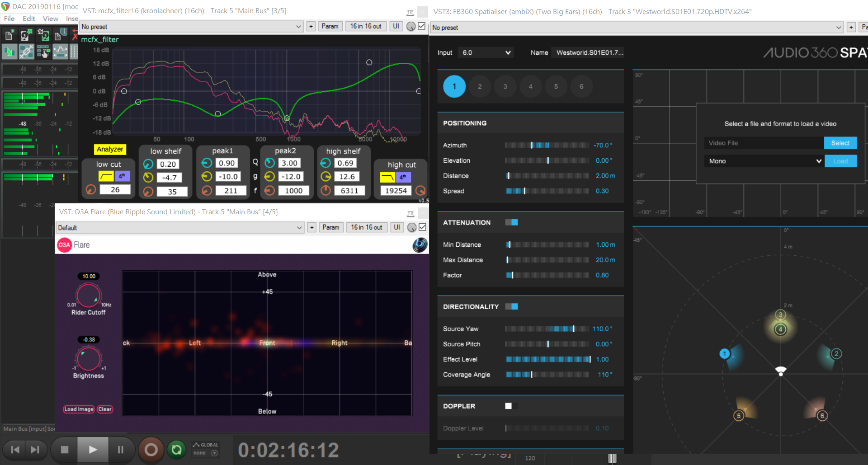This screenshot has width=868, height=465.
Task: Click the Spread slider
Action: [x=547, y=191]
